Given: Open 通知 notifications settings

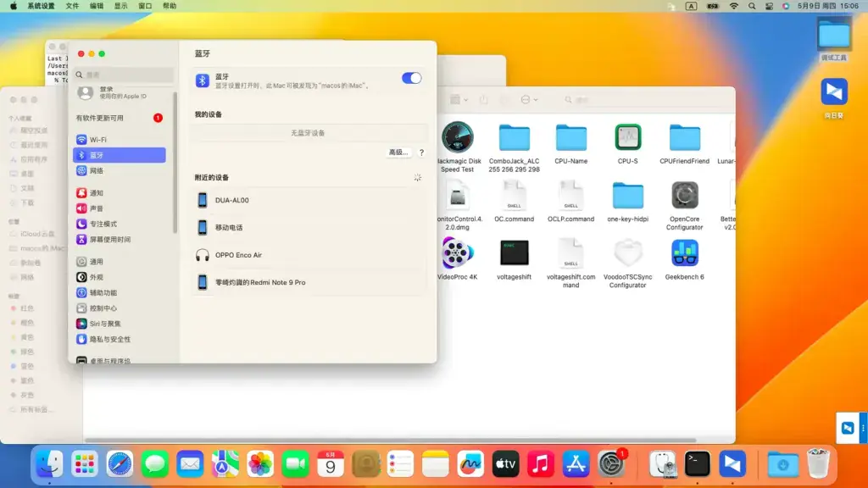Looking at the screenshot, I should (120, 192).
